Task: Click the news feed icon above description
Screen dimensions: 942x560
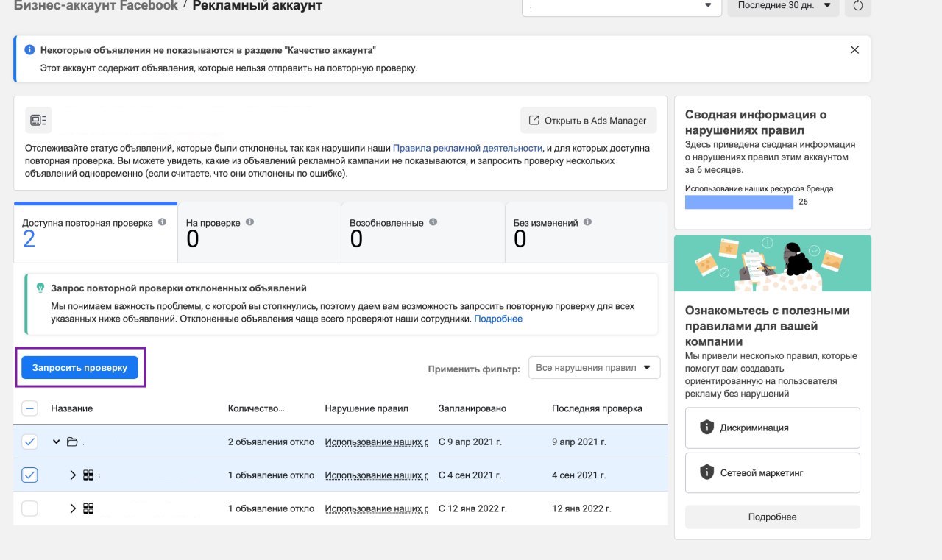Action: click(x=38, y=120)
